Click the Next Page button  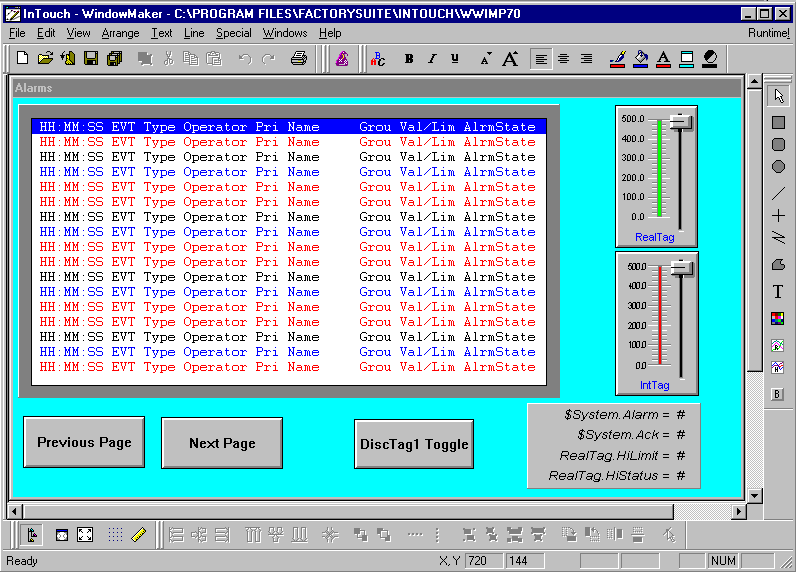coord(222,443)
